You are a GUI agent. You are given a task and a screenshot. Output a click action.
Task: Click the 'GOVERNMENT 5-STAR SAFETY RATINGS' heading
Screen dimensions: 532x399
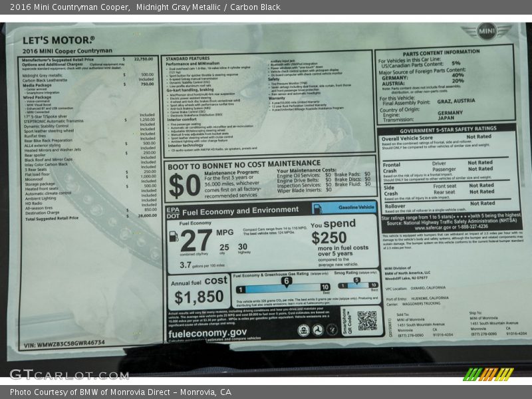click(448, 130)
